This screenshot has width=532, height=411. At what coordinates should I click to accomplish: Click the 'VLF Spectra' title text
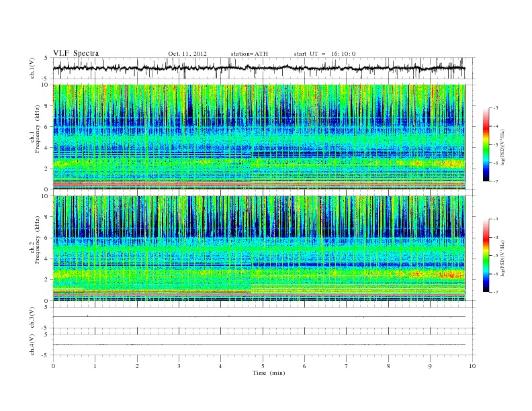(x=76, y=53)
